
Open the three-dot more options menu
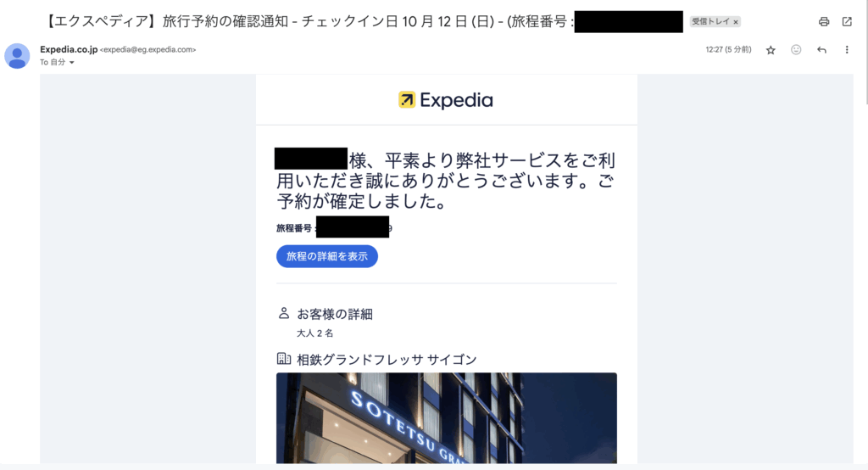click(847, 50)
